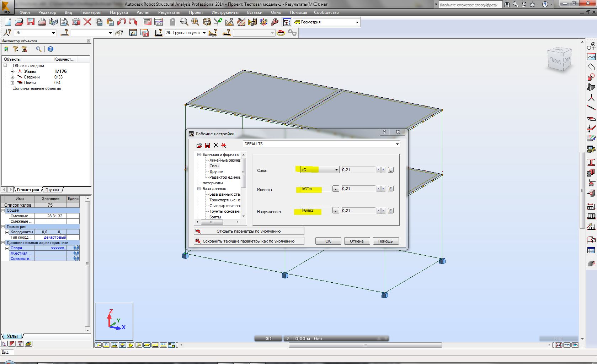This screenshot has width=597, height=364.
Task: Click the red floppy save icon in dialog
Action: pyautogui.click(x=207, y=145)
